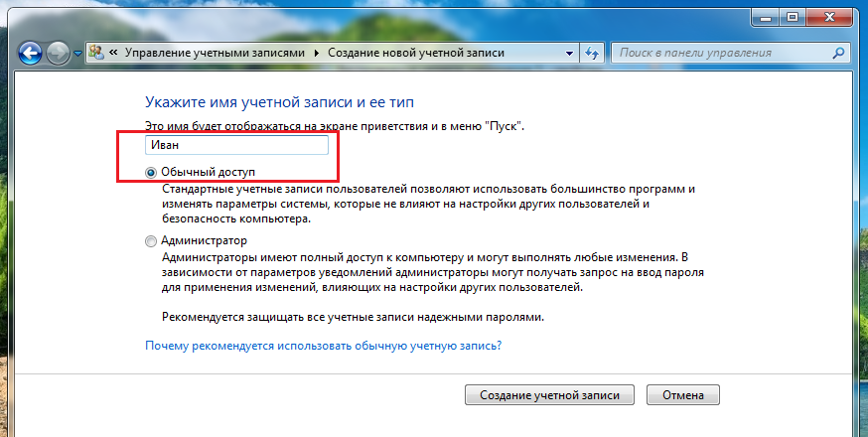Screen dimensions: 868x437
Task: Open the address bar history dropdown
Action: 569,52
